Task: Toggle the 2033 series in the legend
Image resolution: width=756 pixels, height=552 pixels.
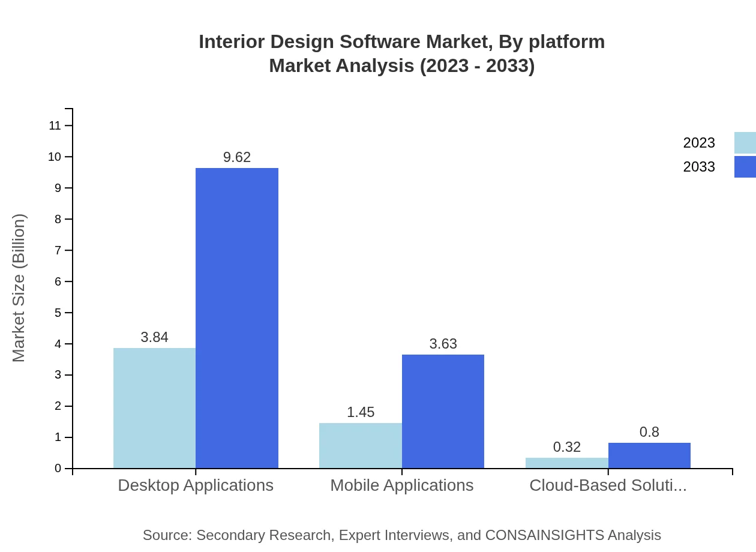Action: (699, 167)
